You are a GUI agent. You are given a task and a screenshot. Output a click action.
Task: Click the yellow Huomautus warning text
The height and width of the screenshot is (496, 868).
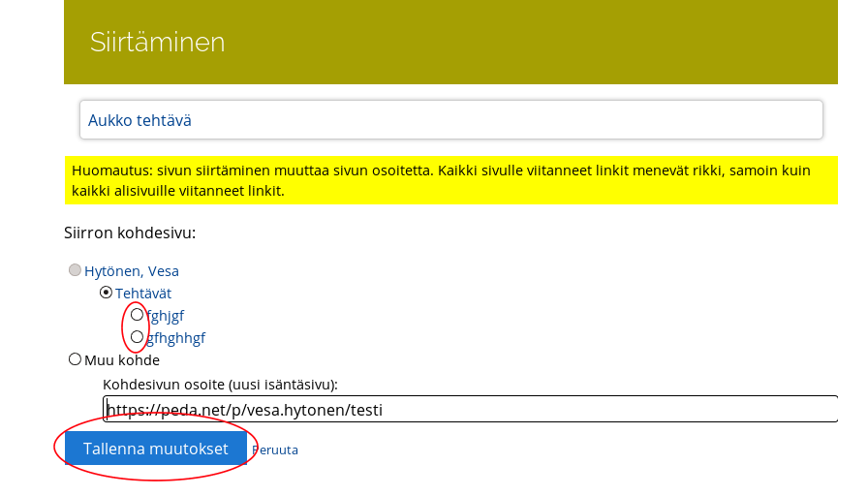[x=451, y=180]
